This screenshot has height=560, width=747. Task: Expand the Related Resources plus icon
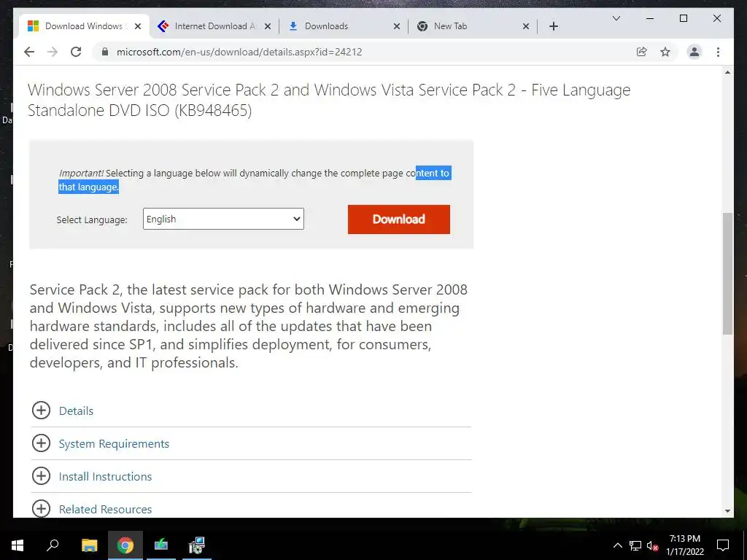41,508
